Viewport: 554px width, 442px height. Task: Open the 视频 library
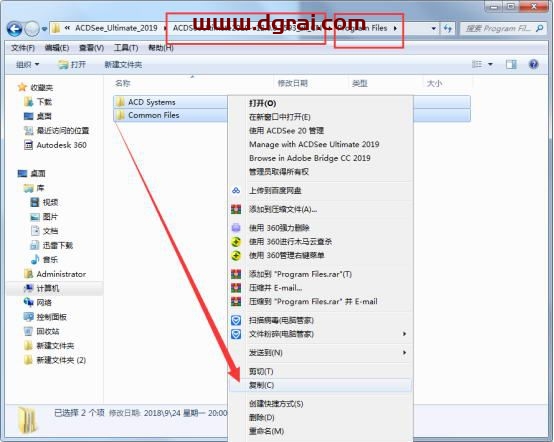(x=50, y=202)
